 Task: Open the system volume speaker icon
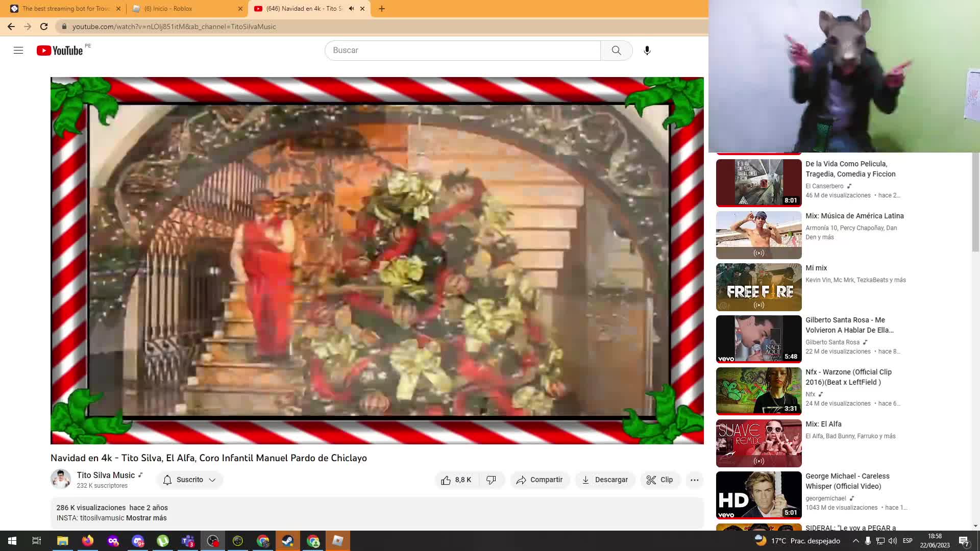[892, 541]
